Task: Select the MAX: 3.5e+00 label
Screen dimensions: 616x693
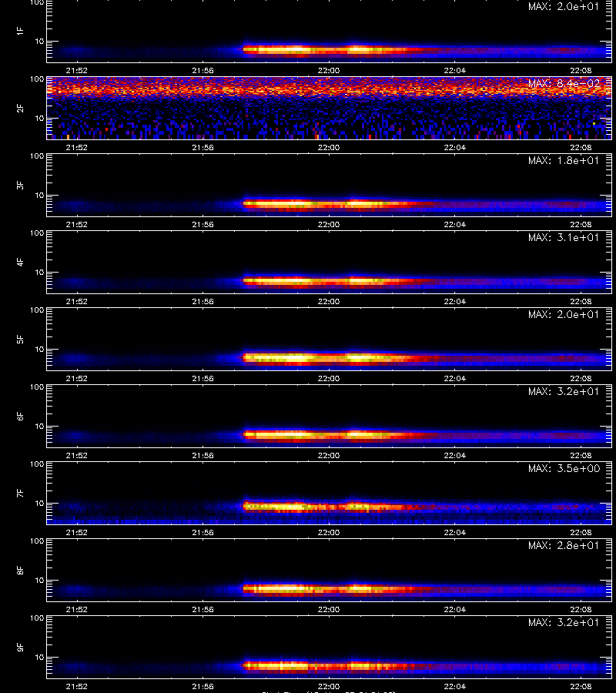Action: click(x=564, y=468)
